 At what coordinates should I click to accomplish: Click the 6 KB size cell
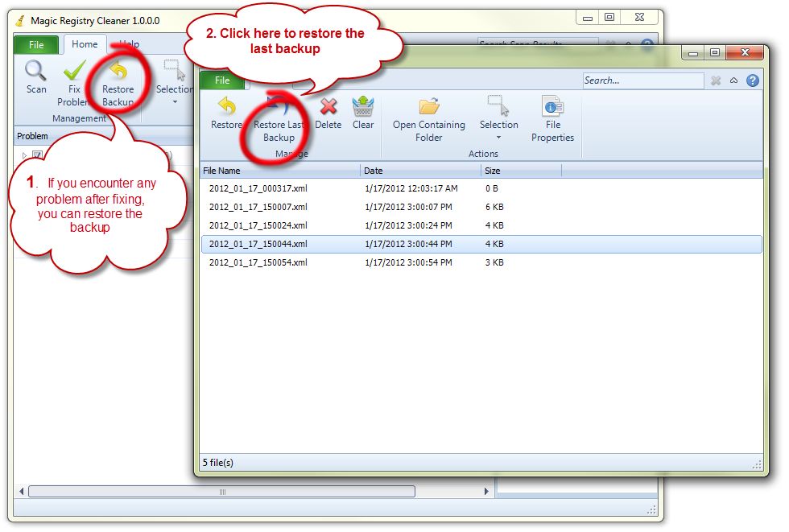494,207
